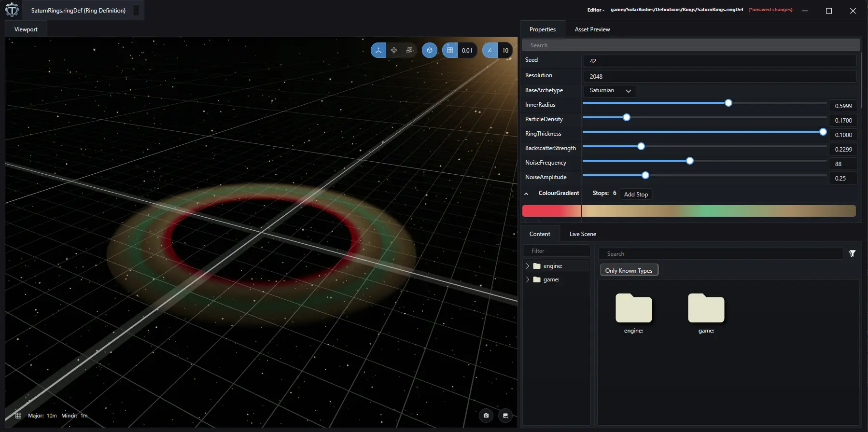Click the RingThickness slider handle
Image resolution: width=868 pixels, height=432 pixels.
click(x=823, y=132)
